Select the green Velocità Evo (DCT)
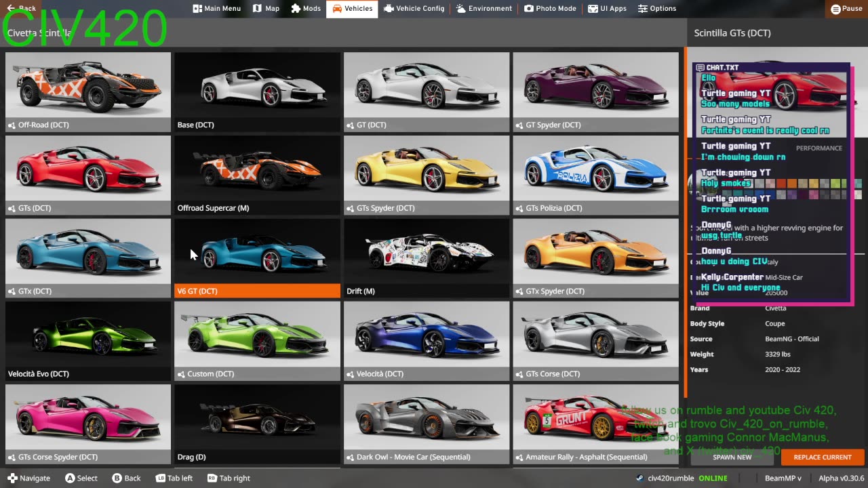Viewport: 868px width, 488px height. point(88,341)
